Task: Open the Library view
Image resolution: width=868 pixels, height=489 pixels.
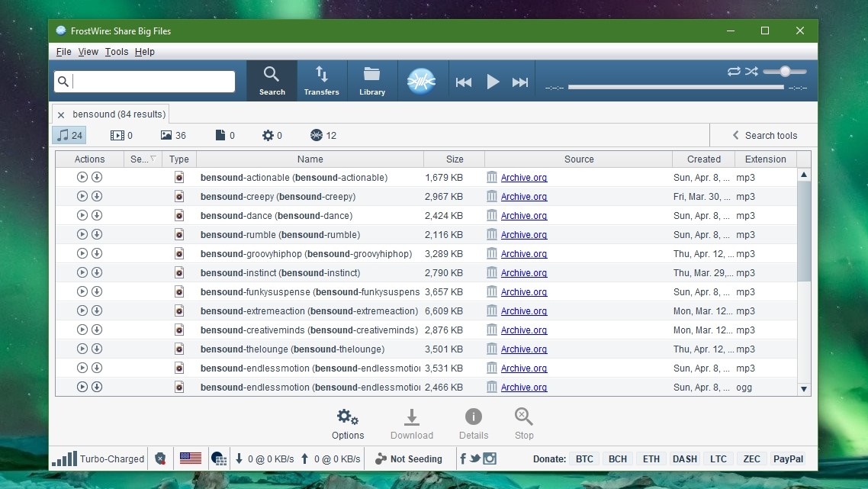Action: pyautogui.click(x=372, y=81)
